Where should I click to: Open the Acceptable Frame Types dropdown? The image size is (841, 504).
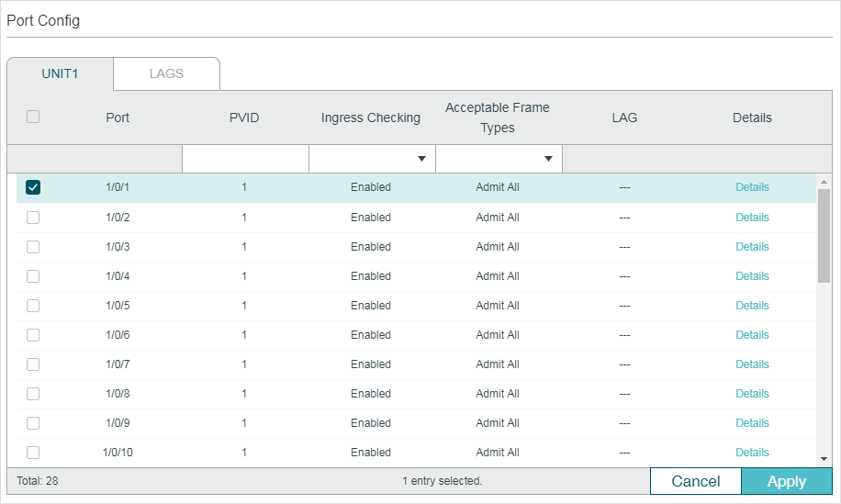[x=499, y=159]
